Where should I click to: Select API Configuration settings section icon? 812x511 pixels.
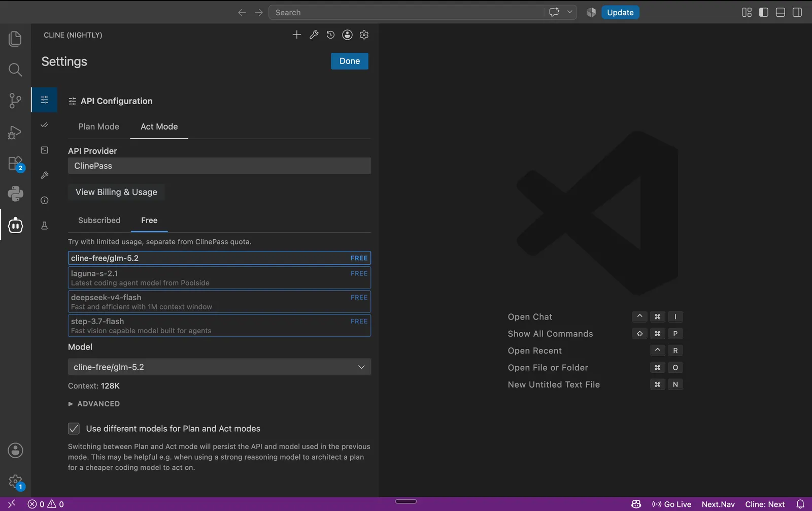click(x=45, y=100)
